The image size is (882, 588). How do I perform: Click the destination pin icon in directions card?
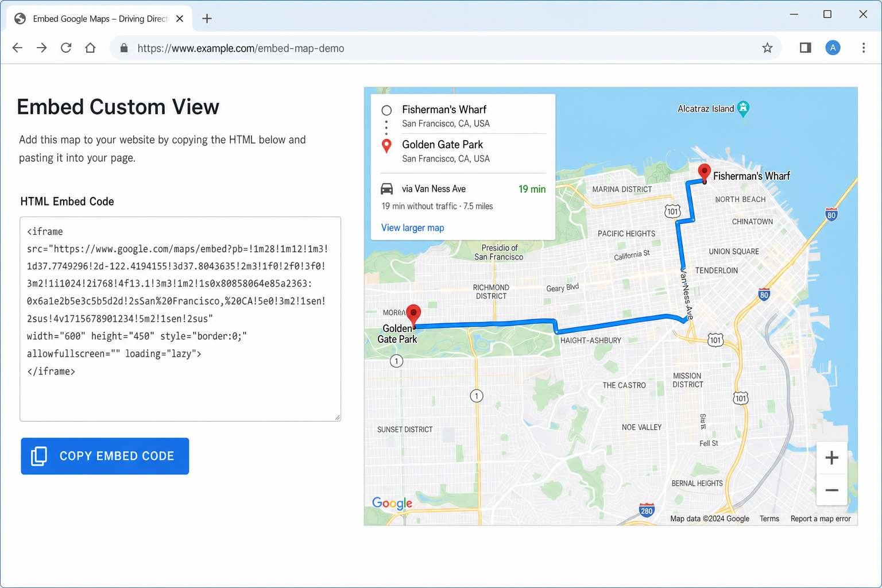pyautogui.click(x=386, y=146)
